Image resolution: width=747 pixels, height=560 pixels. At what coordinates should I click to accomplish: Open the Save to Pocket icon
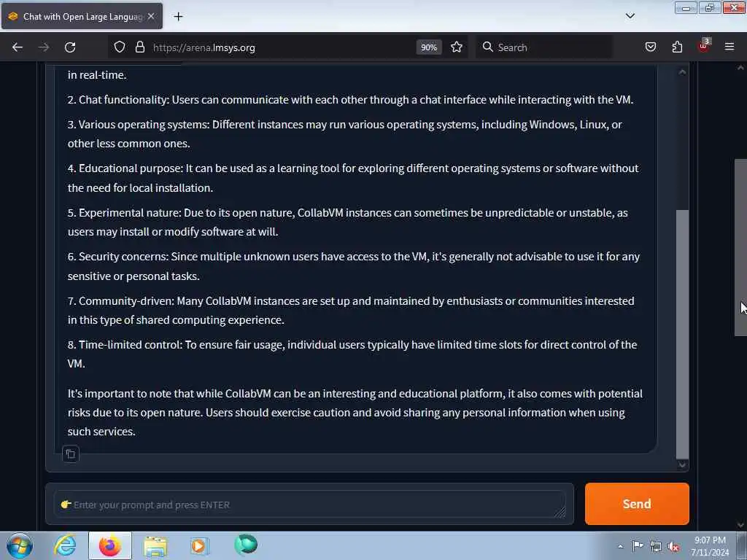click(651, 47)
